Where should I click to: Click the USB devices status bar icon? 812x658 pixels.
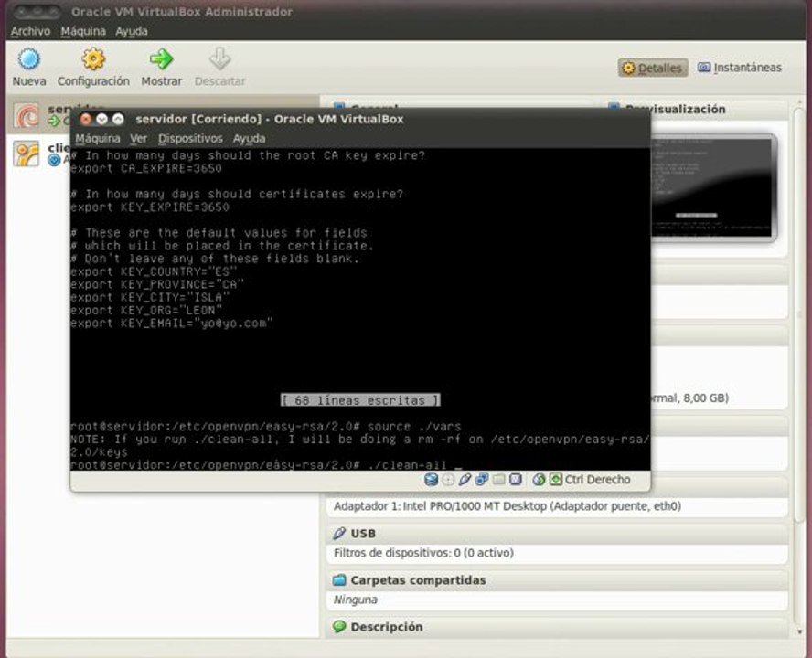point(465,480)
